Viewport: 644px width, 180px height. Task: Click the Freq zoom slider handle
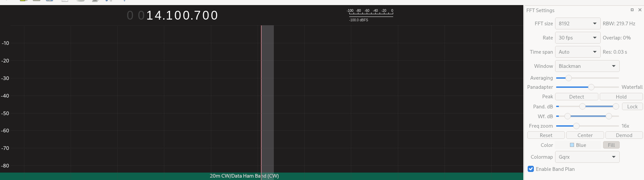point(576,126)
